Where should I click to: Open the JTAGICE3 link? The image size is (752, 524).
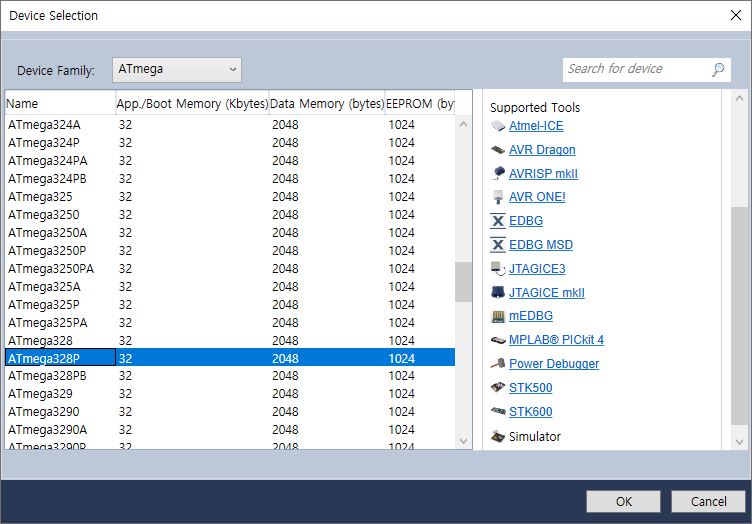[x=537, y=269]
